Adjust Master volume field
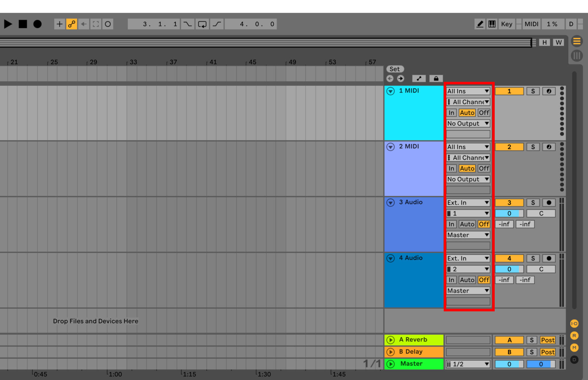Screen dimensions: 588x380 tap(509, 364)
